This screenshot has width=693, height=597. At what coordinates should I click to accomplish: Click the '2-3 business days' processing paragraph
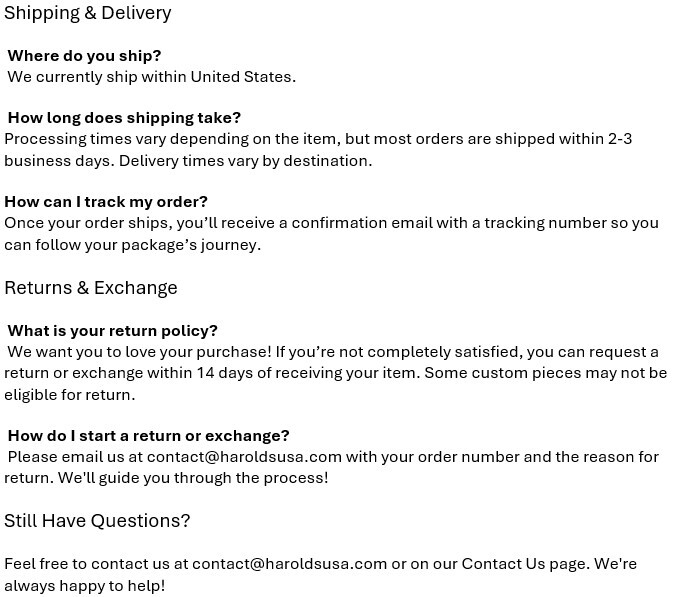tap(318, 150)
